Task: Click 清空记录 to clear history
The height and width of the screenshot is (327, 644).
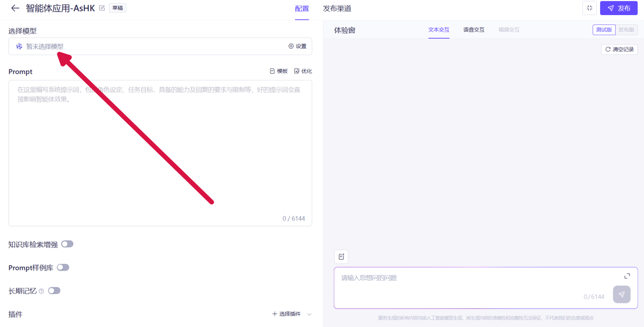Action: pos(619,49)
